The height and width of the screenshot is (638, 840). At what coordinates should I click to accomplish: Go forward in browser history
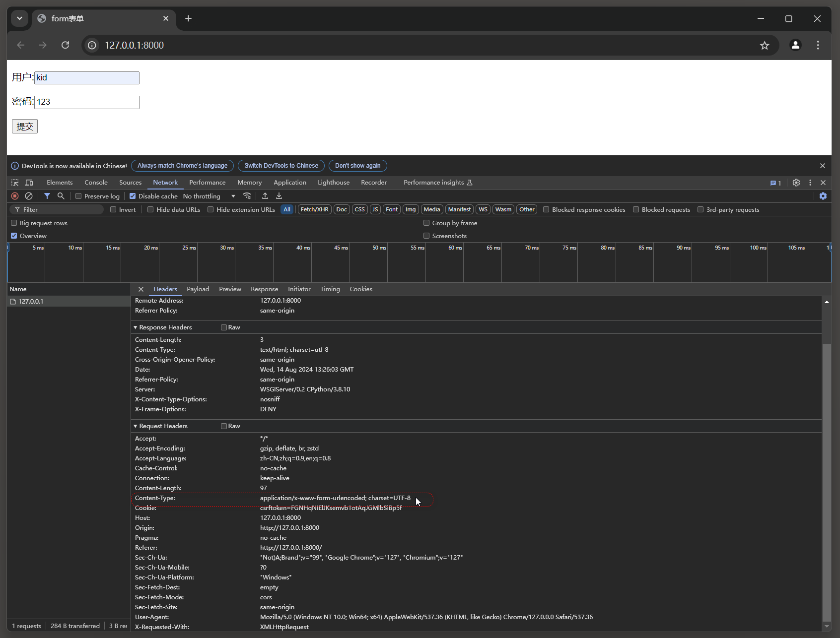43,45
